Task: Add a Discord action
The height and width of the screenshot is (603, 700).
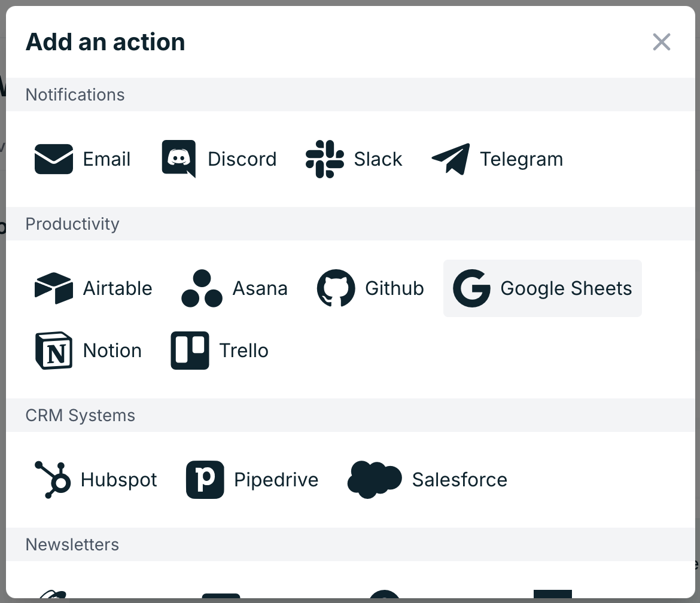Action: click(x=218, y=159)
